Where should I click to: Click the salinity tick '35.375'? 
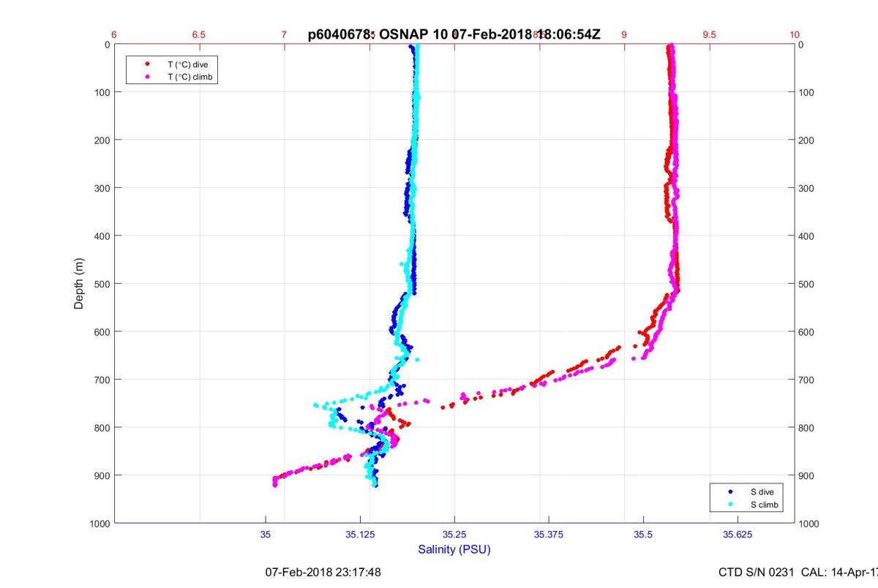tap(549, 535)
